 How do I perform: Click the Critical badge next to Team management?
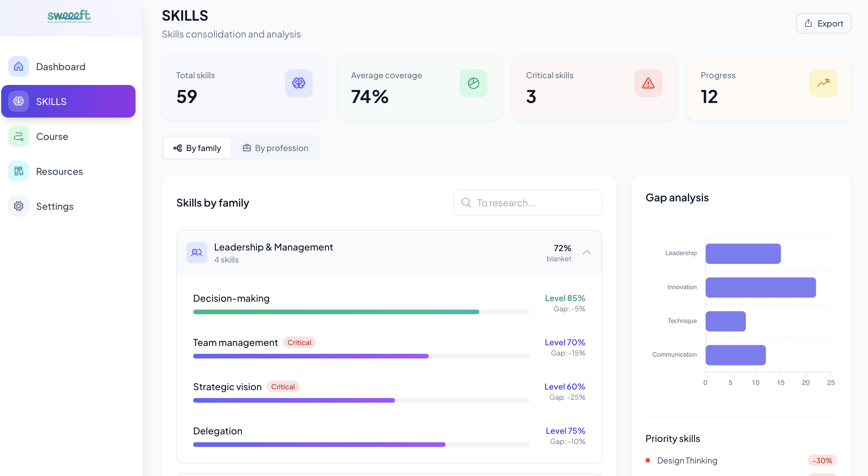point(299,342)
